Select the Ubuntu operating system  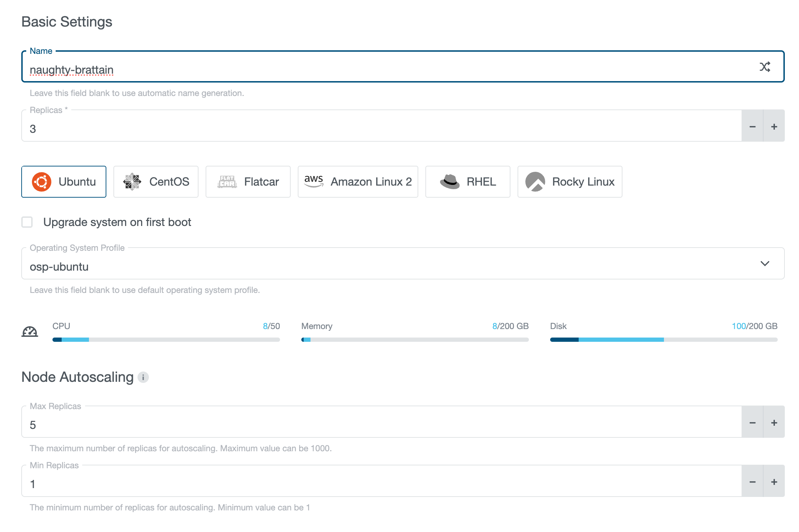(64, 182)
